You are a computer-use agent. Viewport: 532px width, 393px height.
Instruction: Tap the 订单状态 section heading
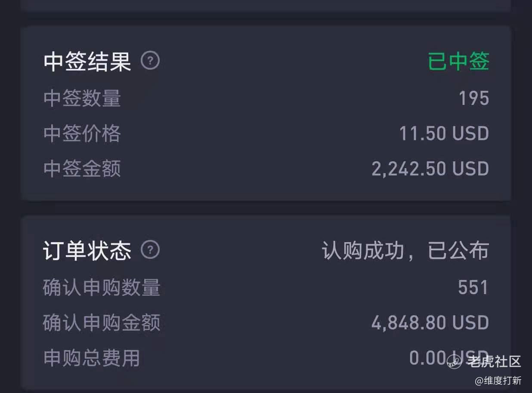coord(87,251)
